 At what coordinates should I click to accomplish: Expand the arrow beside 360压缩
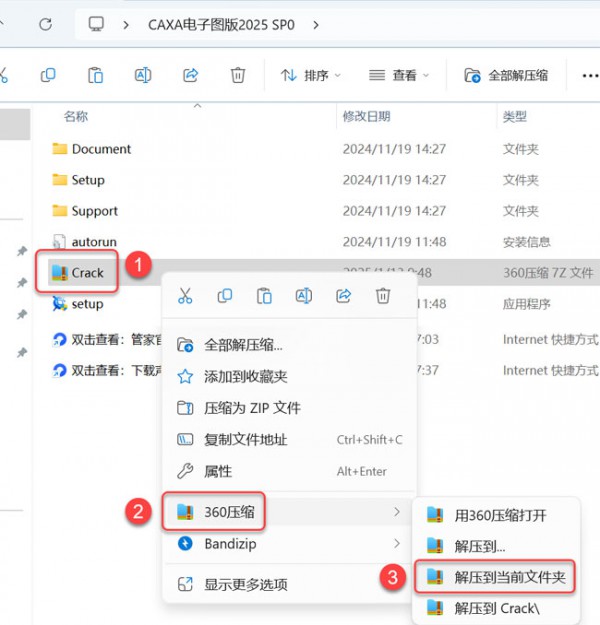[397, 512]
